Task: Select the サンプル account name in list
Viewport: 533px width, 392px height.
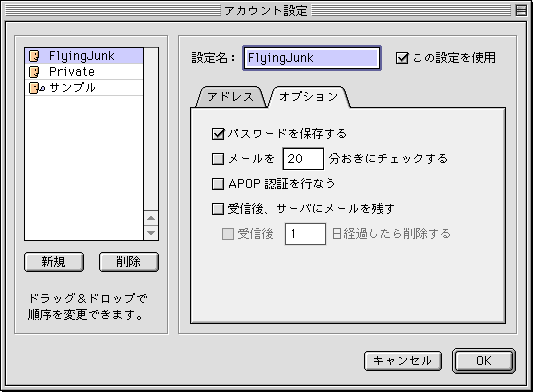Action: click(x=72, y=88)
